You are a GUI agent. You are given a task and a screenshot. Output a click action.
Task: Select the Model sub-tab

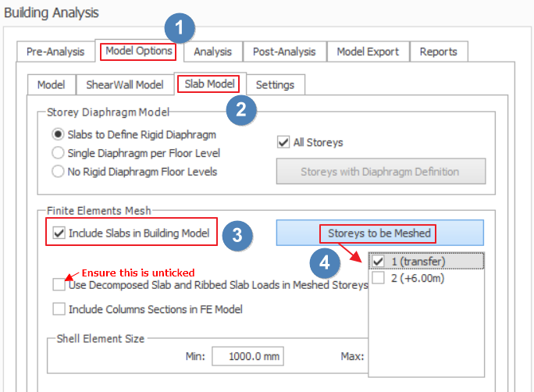(51, 84)
